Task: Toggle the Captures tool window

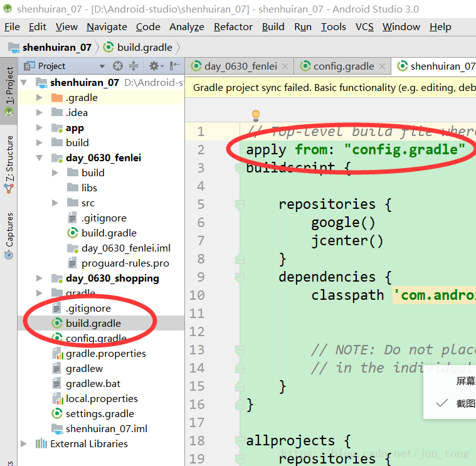Action: [x=9, y=236]
